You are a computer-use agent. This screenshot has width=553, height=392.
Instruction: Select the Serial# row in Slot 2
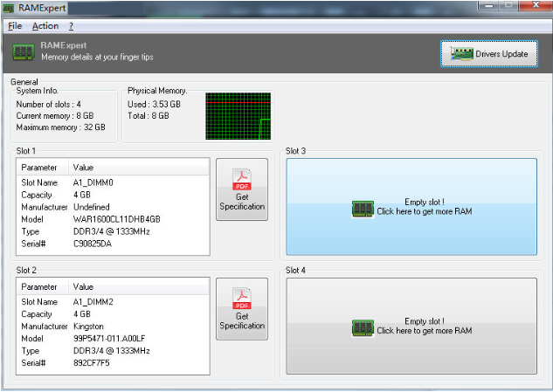click(114, 362)
